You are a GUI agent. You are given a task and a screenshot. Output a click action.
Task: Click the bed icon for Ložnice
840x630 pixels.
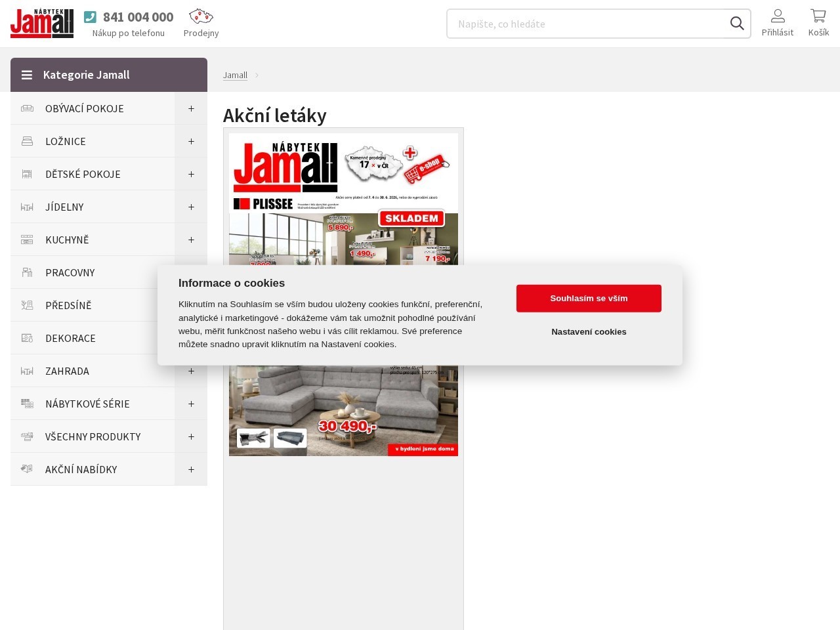point(27,141)
